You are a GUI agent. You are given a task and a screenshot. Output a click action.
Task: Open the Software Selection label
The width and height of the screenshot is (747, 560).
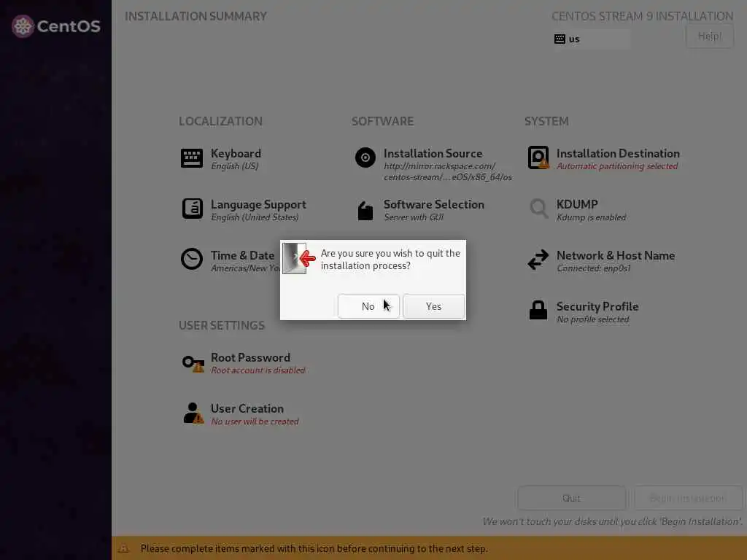point(433,204)
